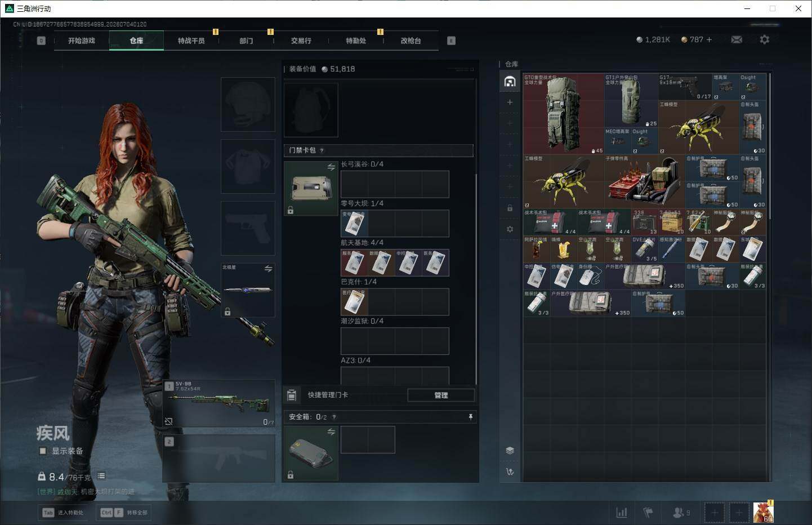Open the 开始游戏 tab

(x=82, y=41)
